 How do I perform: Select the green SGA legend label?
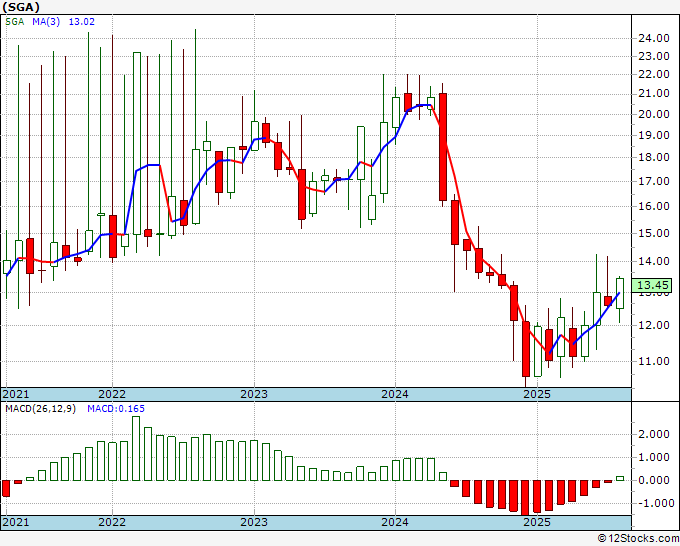click(x=15, y=22)
